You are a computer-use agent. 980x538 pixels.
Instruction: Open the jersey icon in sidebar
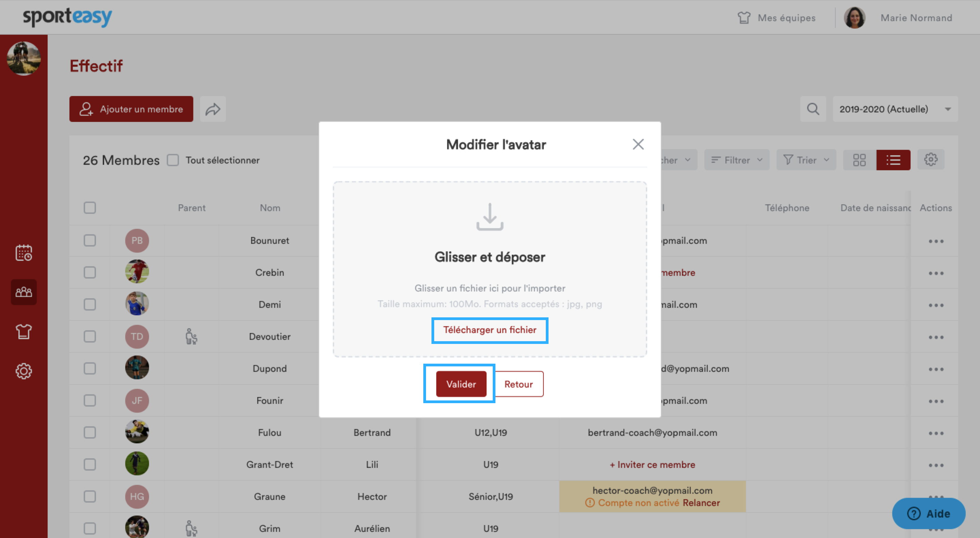23,332
